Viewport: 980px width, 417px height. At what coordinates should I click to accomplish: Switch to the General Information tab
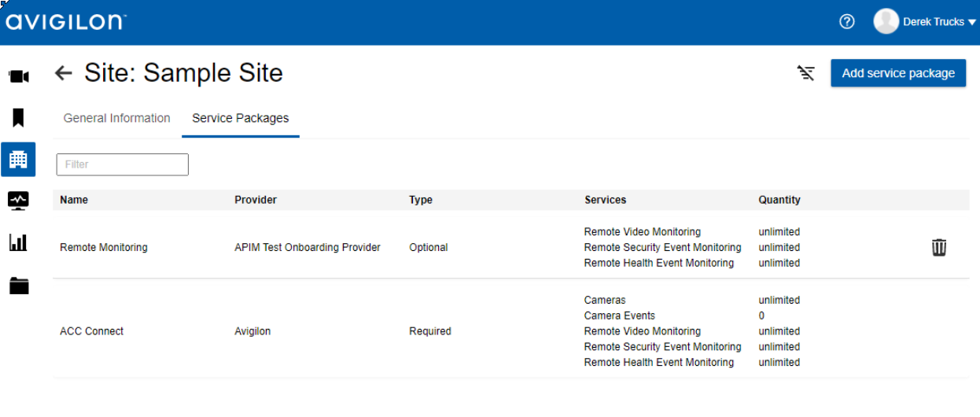(x=116, y=118)
